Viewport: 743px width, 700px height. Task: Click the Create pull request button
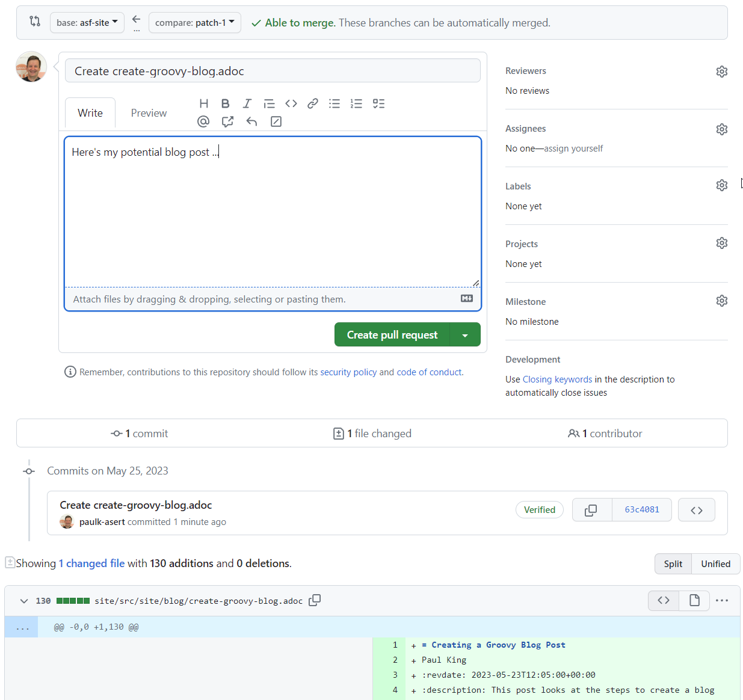coord(392,335)
